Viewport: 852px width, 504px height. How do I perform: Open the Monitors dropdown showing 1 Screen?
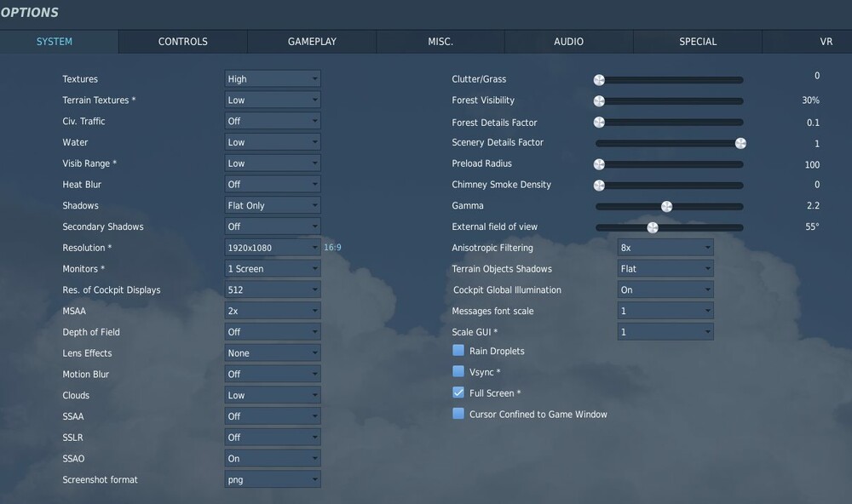[x=273, y=269]
